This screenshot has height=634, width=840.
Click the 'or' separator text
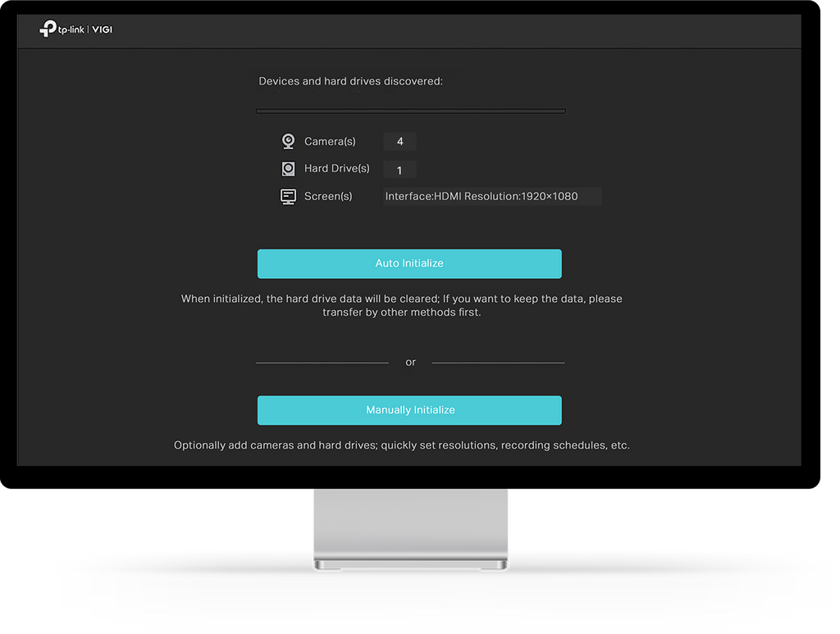[410, 363]
